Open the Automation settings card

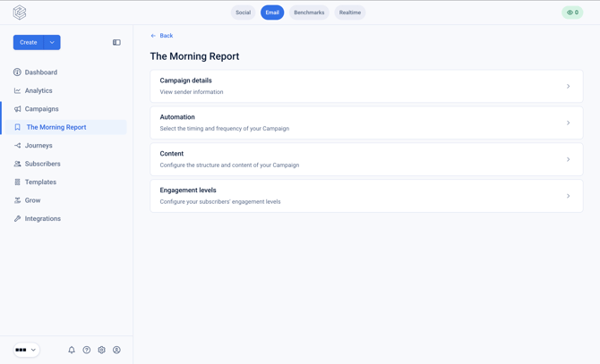366,123
